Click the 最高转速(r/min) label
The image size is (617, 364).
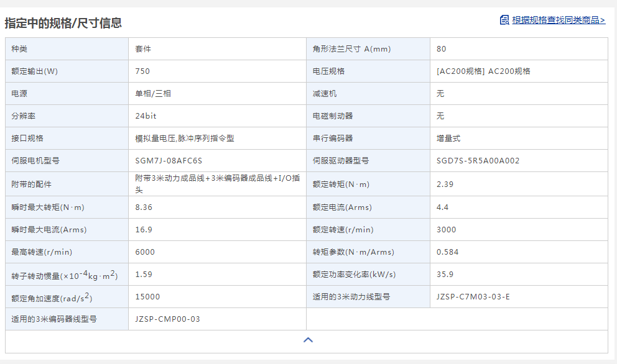pos(42,252)
